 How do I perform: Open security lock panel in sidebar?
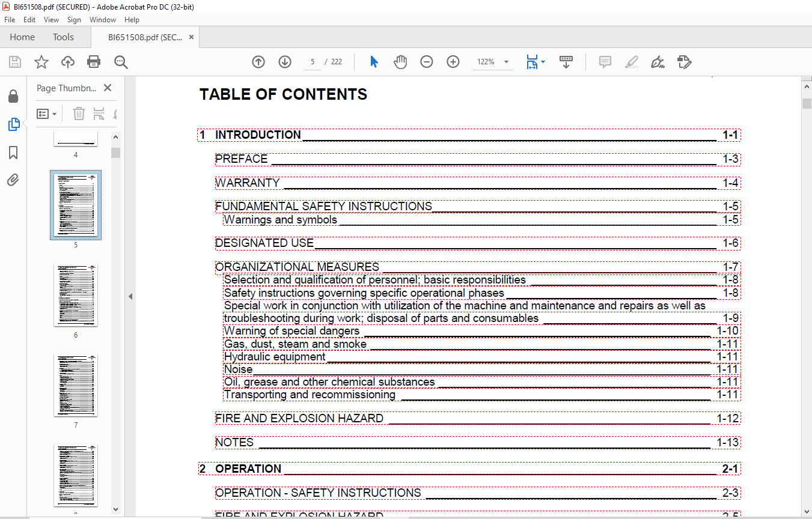pyautogui.click(x=13, y=97)
